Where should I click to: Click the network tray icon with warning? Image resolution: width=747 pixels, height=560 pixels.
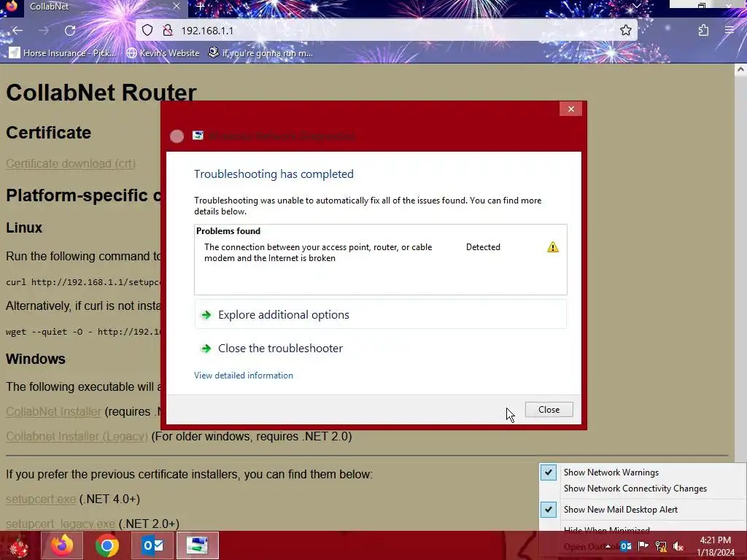[661, 546]
